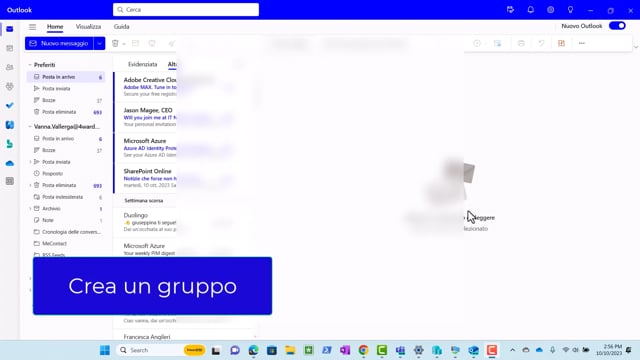The image size is (640, 360).
Task: Open the Mail module in sidebar
Action: [x=10, y=29]
